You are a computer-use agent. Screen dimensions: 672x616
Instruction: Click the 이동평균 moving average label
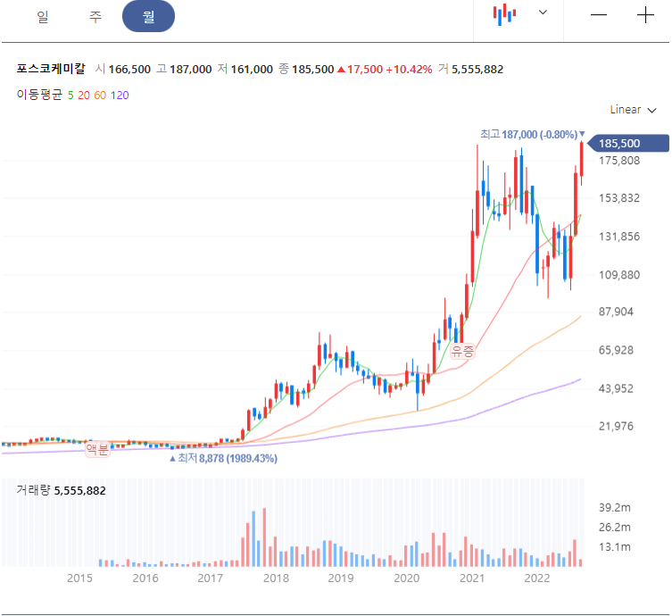39,95
